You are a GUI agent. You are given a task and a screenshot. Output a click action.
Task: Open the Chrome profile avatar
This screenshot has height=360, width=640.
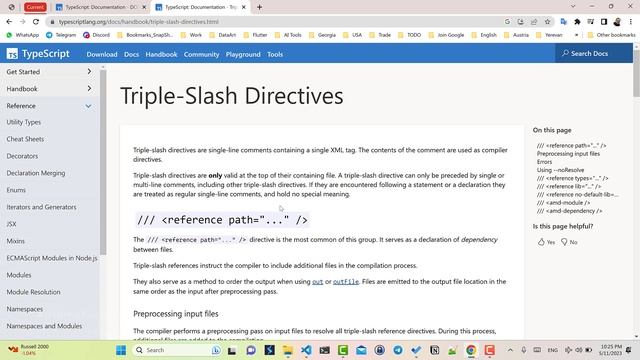(x=617, y=22)
